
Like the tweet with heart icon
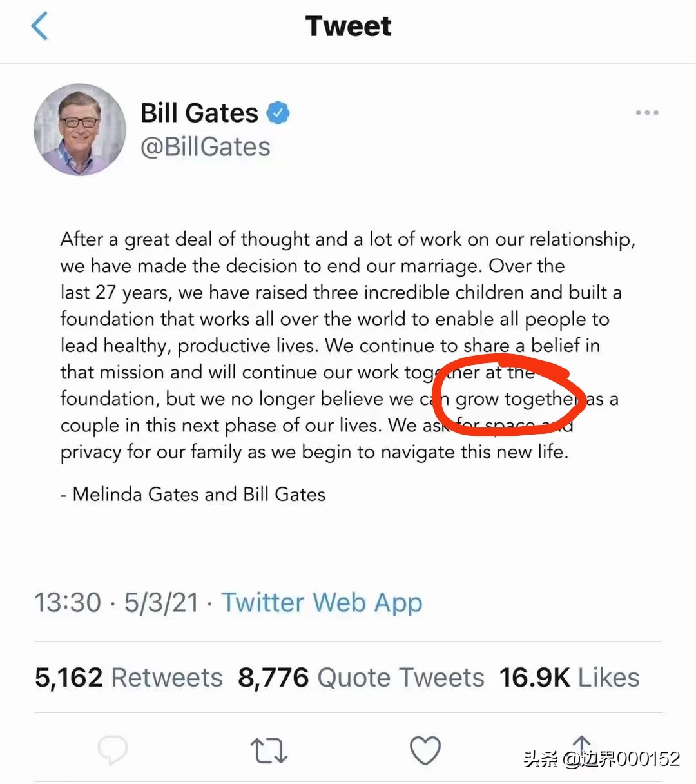click(x=425, y=750)
